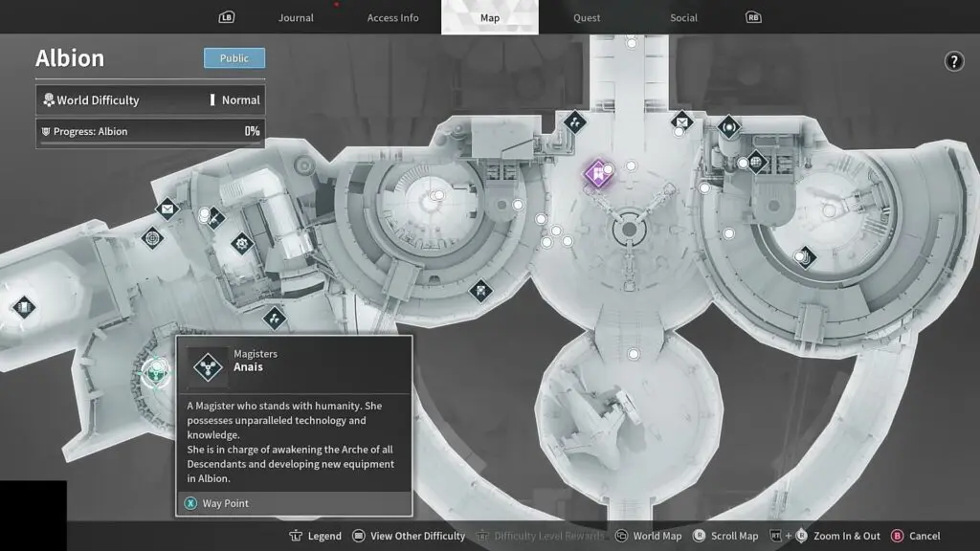This screenshot has width=980, height=551.
Task: Switch to World Map
Action: click(648, 536)
